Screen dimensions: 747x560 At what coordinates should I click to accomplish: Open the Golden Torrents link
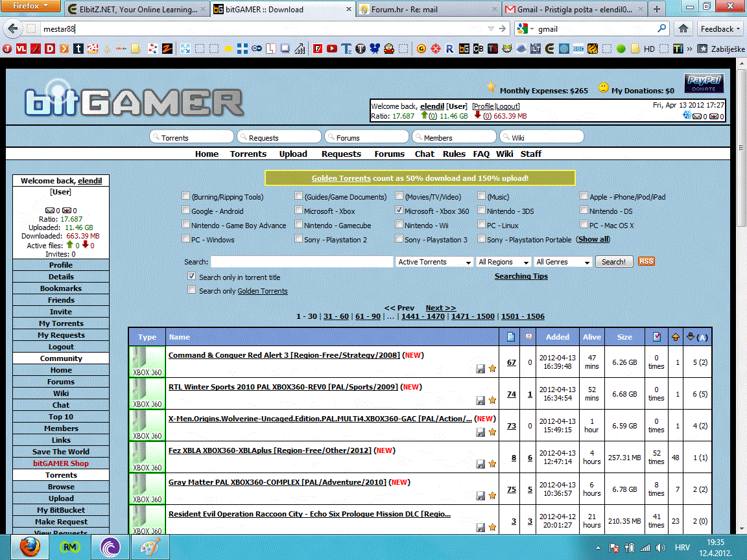point(341,178)
